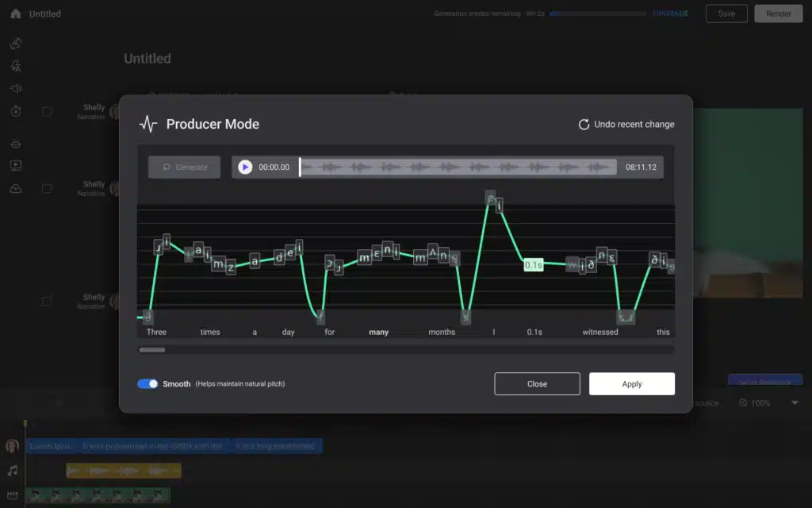
Task: Open the video tool icon in the left sidebar
Action: point(16,165)
